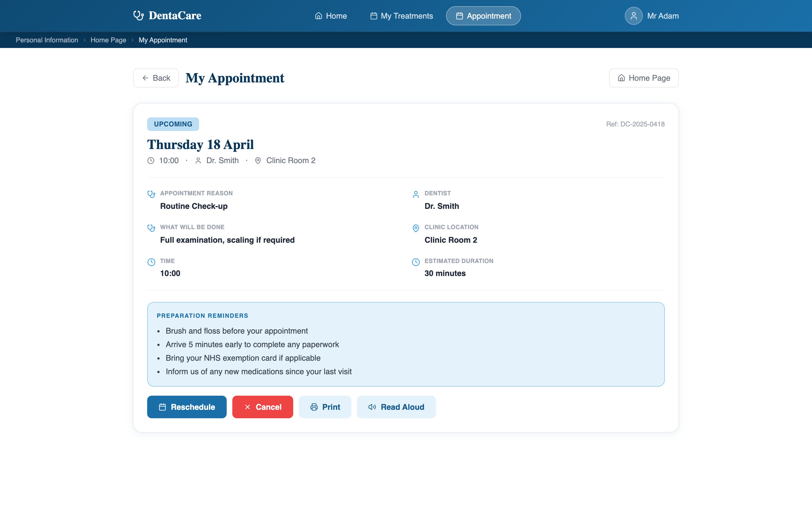The image size is (812, 508).
Task: Click the DentaCare stethoscope logo icon
Action: (138, 16)
